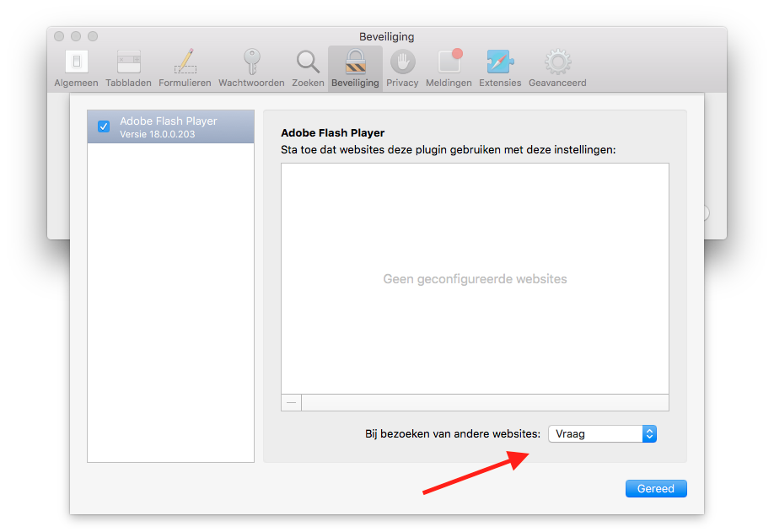774x532 pixels.
Task: Open the Zoeken magnifier pane
Action: [308, 67]
